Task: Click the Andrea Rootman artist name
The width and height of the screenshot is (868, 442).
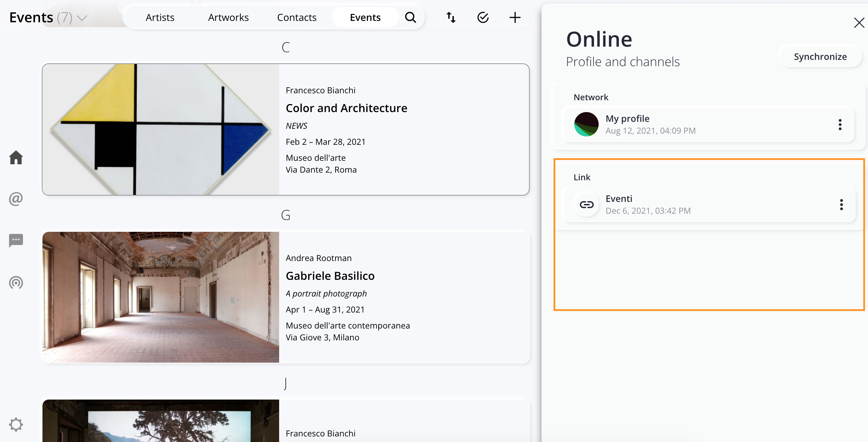Action: [318, 258]
